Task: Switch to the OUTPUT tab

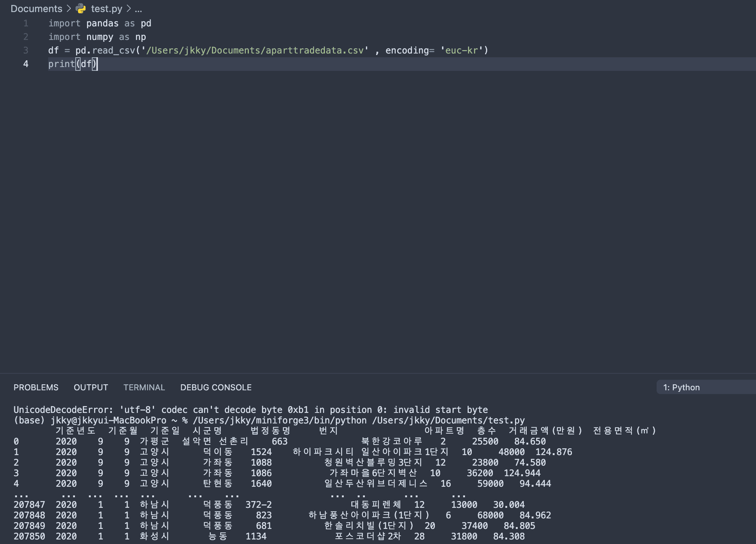Action: coord(91,387)
